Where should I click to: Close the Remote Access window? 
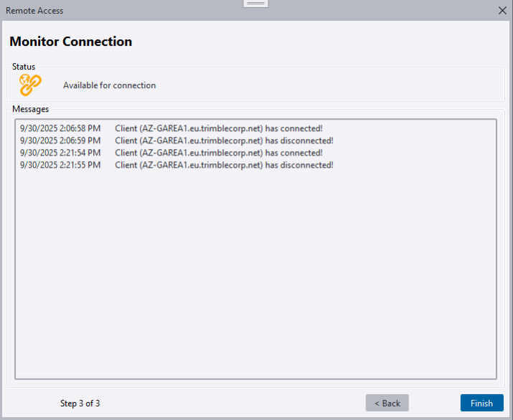(502, 11)
